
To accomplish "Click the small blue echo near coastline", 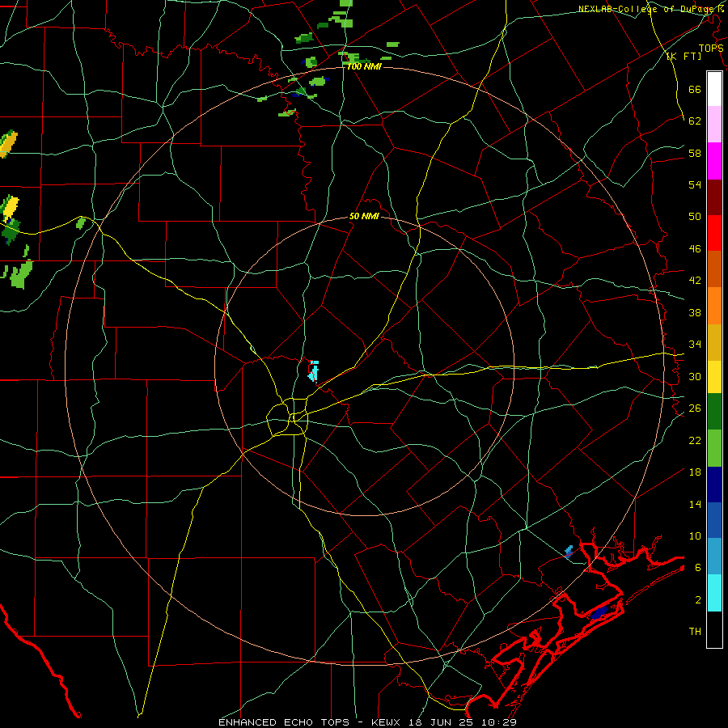I will tap(569, 552).
